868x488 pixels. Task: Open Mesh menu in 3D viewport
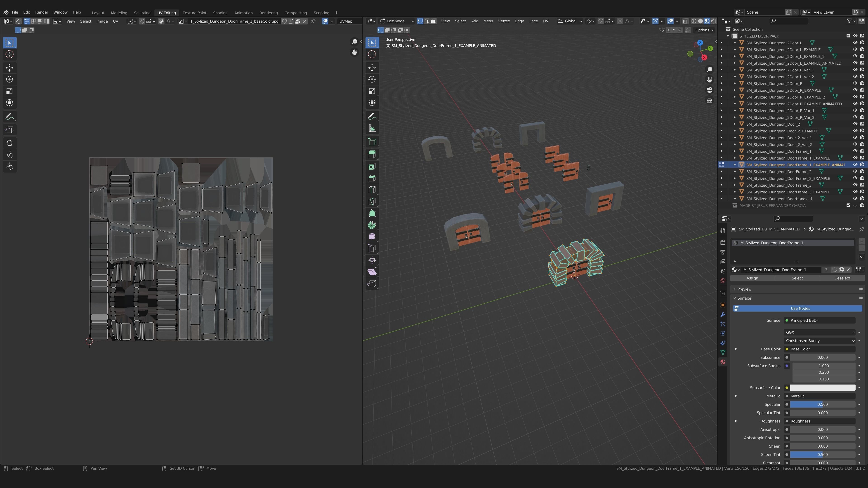click(488, 21)
